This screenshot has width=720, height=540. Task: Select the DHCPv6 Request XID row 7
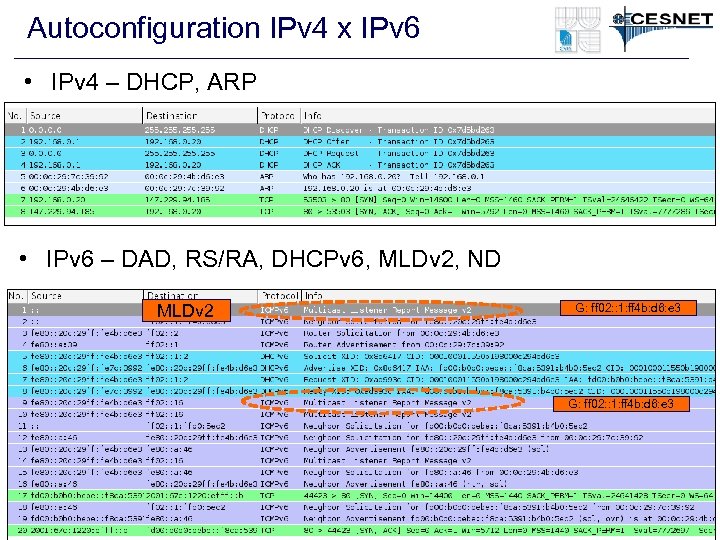point(361,380)
